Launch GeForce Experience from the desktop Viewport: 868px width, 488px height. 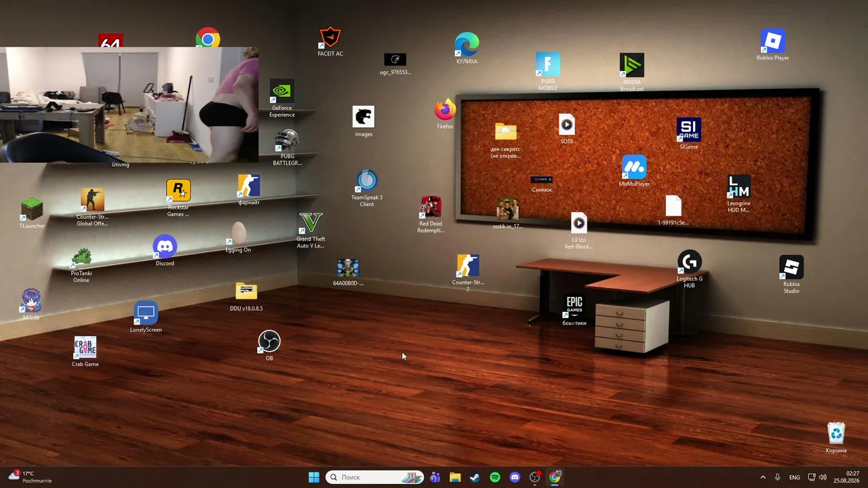pos(282,98)
